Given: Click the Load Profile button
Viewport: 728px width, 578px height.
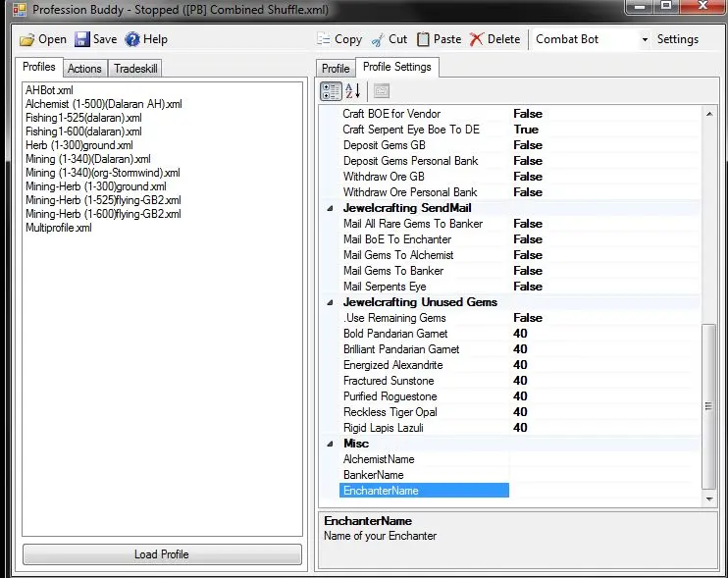Looking at the screenshot, I should (x=162, y=554).
